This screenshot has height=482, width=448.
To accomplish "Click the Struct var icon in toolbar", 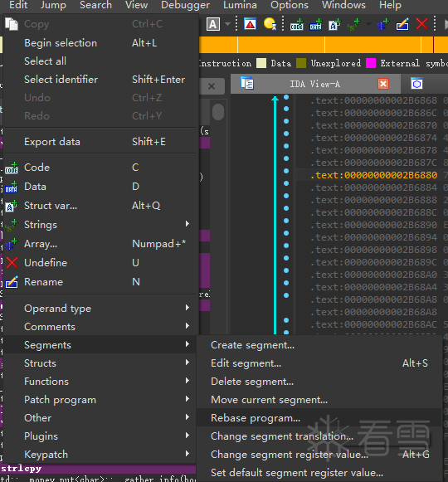I will coord(335,25).
